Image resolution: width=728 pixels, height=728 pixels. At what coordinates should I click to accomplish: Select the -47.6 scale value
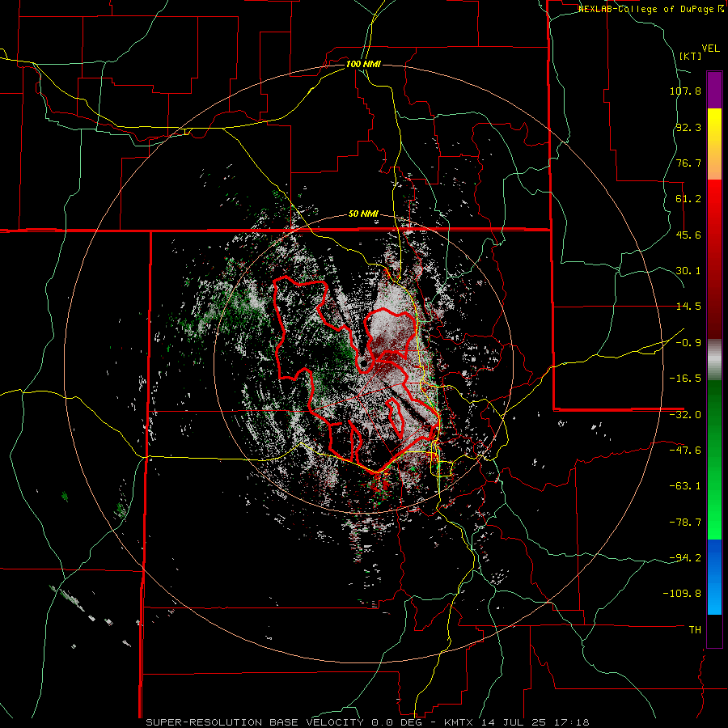pyautogui.click(x=685, y=451)
